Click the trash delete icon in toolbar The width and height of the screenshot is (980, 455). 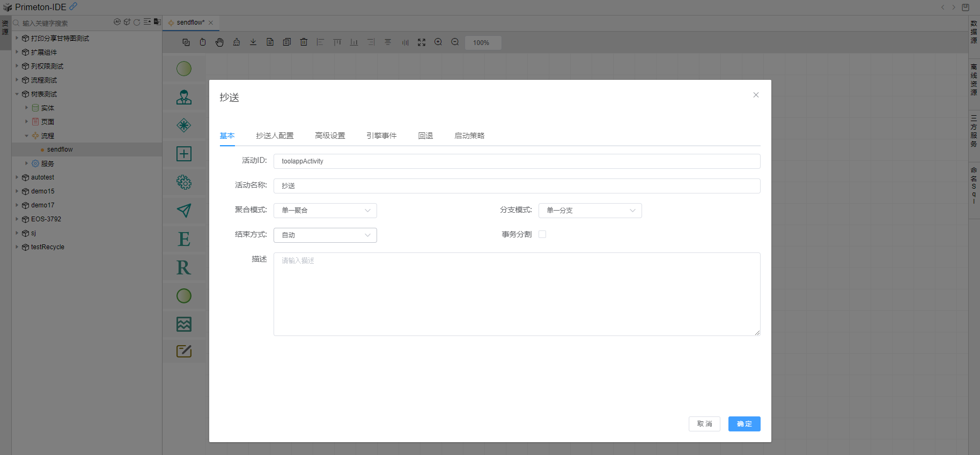(x=304, y=42)
